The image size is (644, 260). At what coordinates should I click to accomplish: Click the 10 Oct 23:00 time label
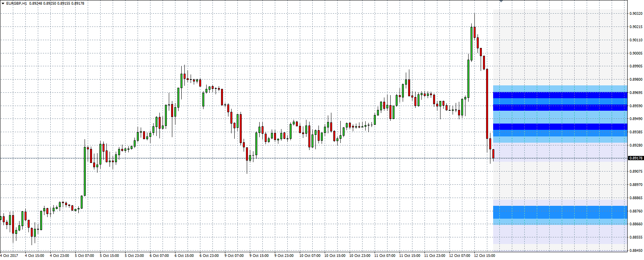point(360,256)
